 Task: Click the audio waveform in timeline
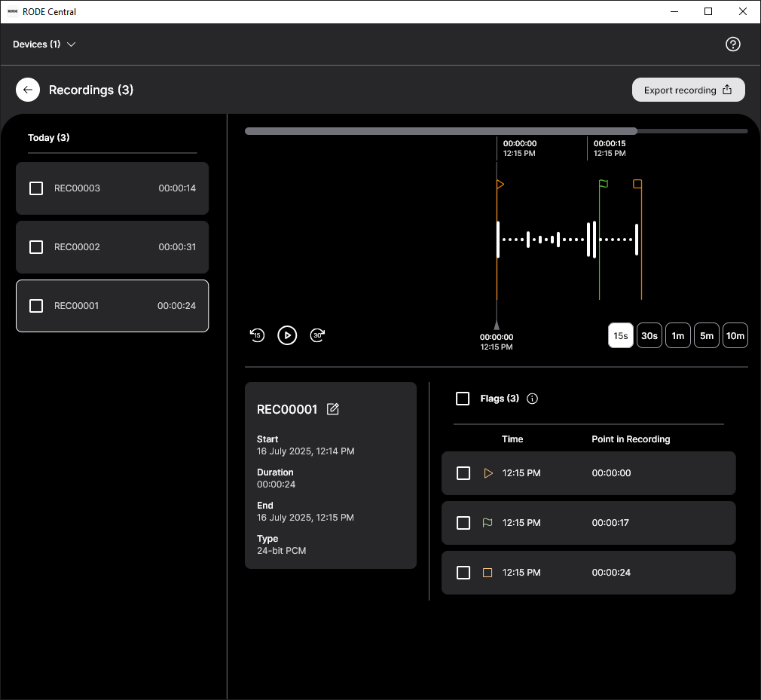coord(567,240)
